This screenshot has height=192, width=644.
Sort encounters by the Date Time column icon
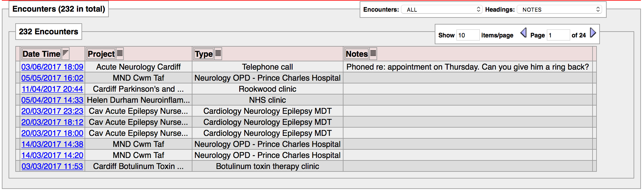(65, 53)
